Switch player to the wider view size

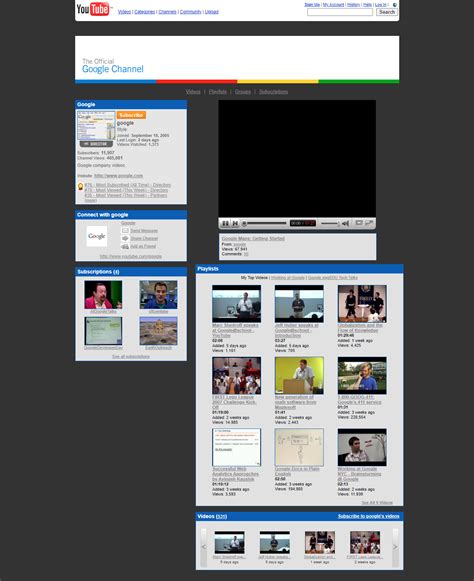pyautogui.click(x=359, y=223)
